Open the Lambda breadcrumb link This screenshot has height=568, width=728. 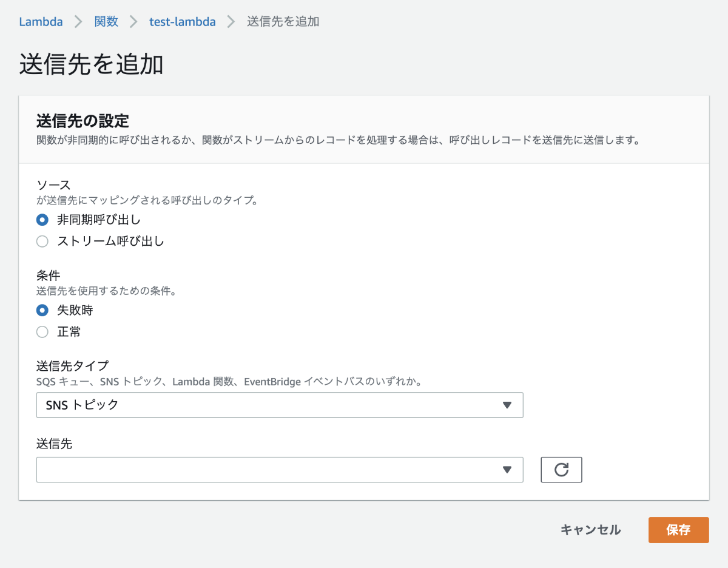point(41,22)
